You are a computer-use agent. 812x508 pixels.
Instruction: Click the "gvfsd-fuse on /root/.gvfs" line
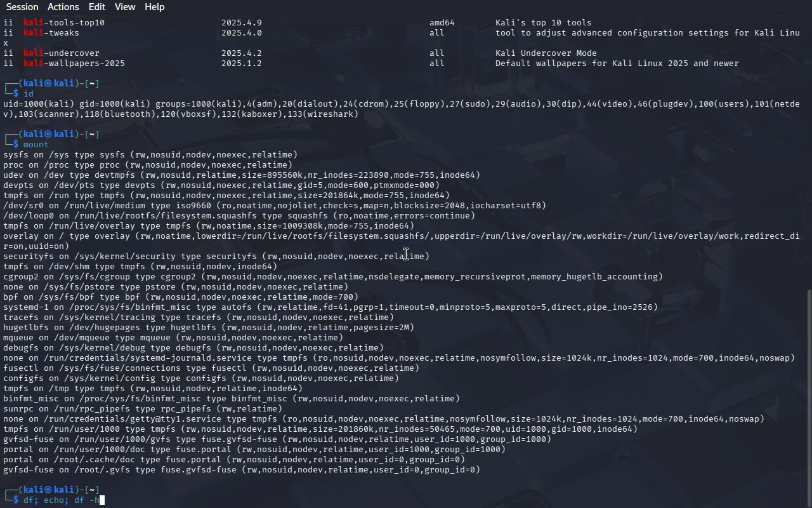tap(241, 470)
